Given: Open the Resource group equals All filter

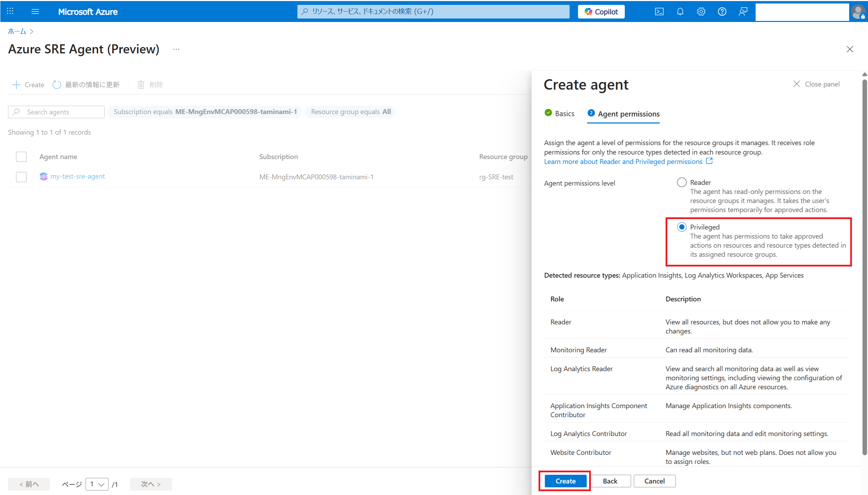Looking at the screenshot, I should tap(350, 112).
